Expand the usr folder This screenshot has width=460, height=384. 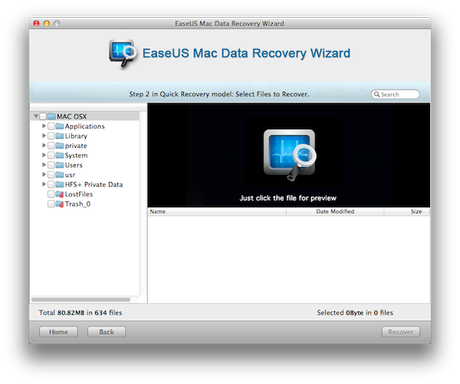coord(44,174)
